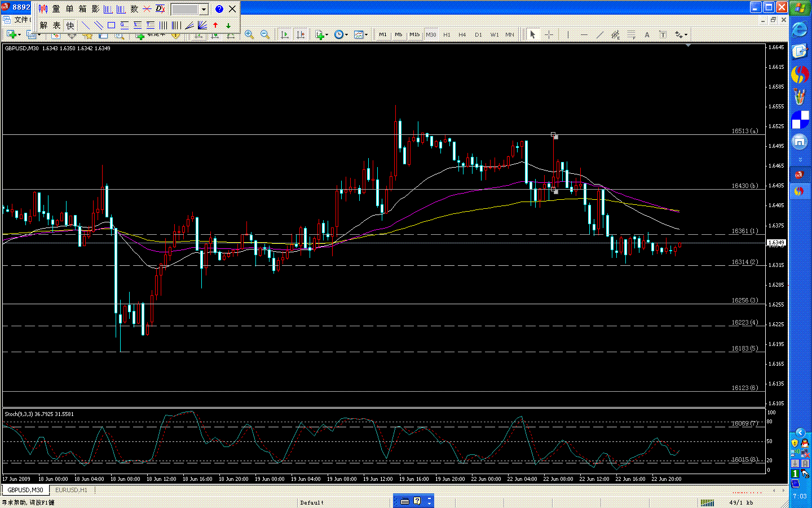Switch to W1 timeframe
The height and width of the screenshot is (508, 812).
(x=495, y=35)
